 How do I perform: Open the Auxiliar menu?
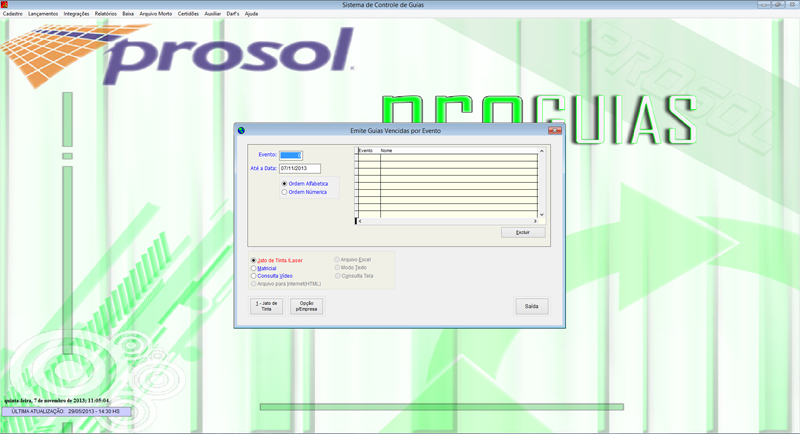(213, 14)
